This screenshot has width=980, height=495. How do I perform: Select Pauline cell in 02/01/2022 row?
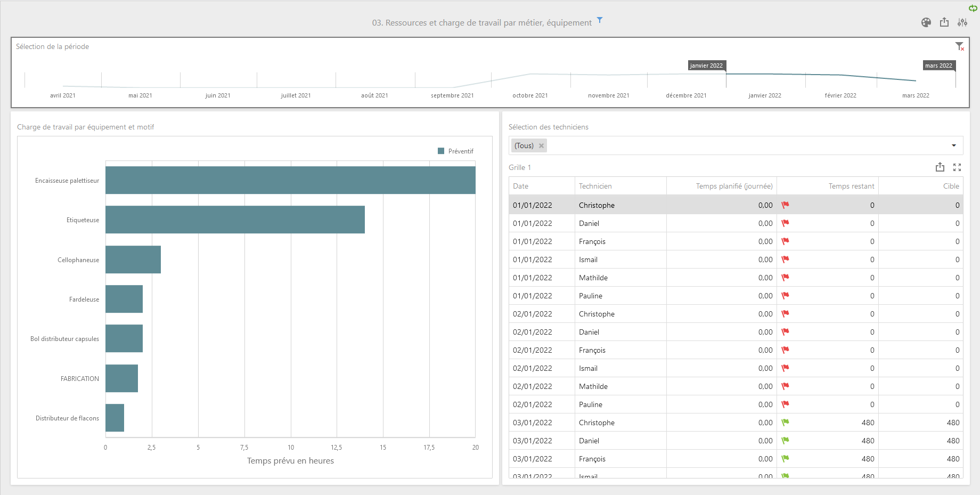pos(620,404)
